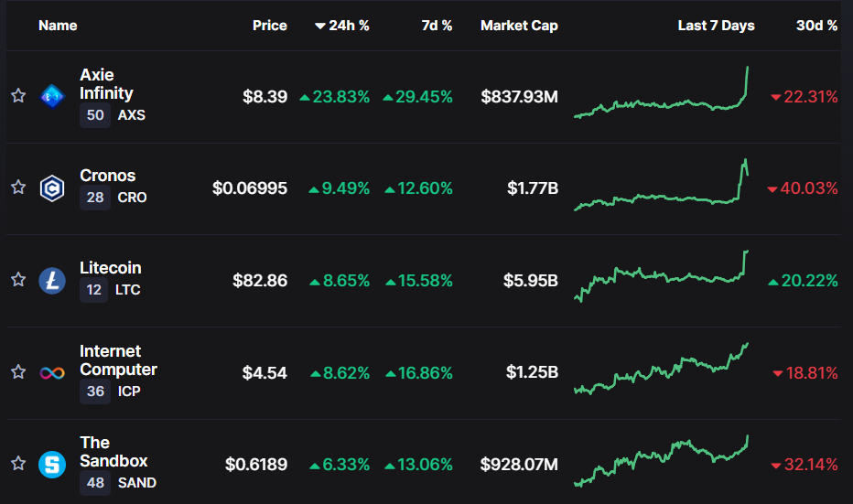
Task: Star Axie Infinity as a favorite
Action: pos(17,96)
